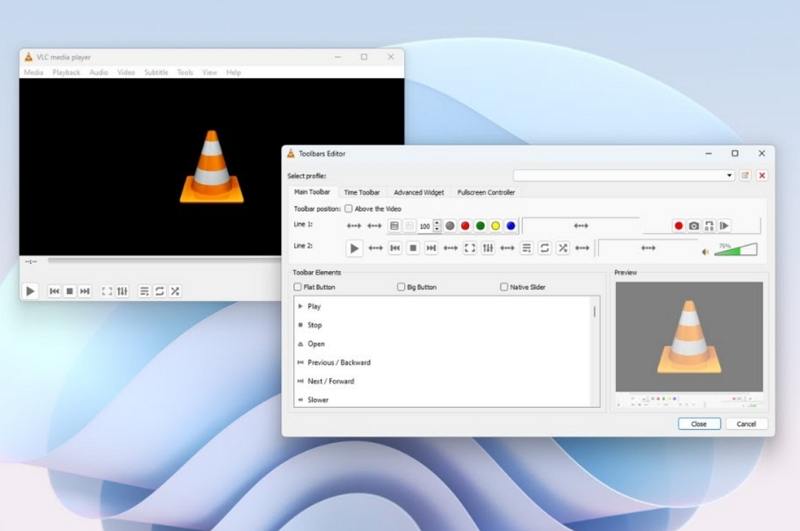The height and width of the screenshot is (531, 800).
Task: Toggle playlist icon in VLC player window
Action: click(x=144, y=291)
